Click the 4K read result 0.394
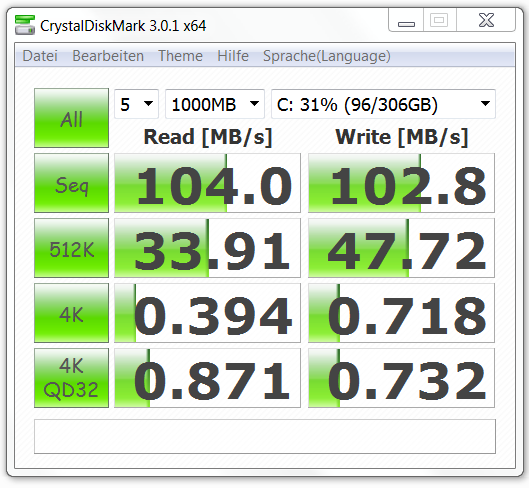The height and width of the screenshot is (488, 529). (x=207, y=313)
